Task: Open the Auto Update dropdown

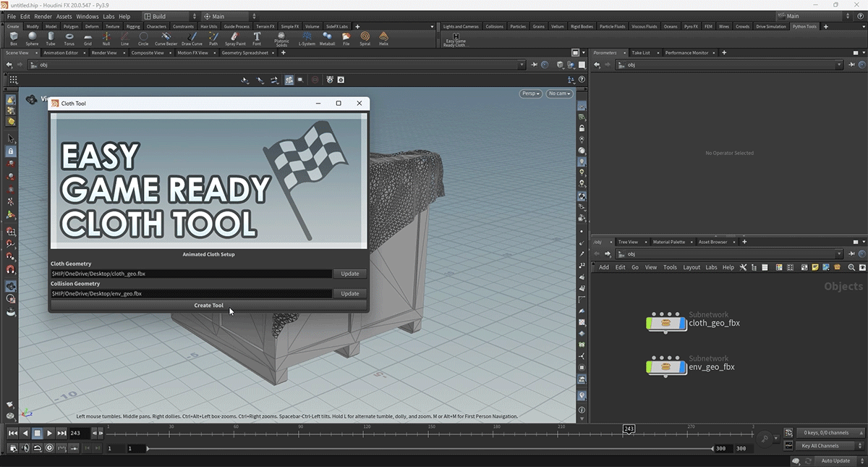Action: 839,460
